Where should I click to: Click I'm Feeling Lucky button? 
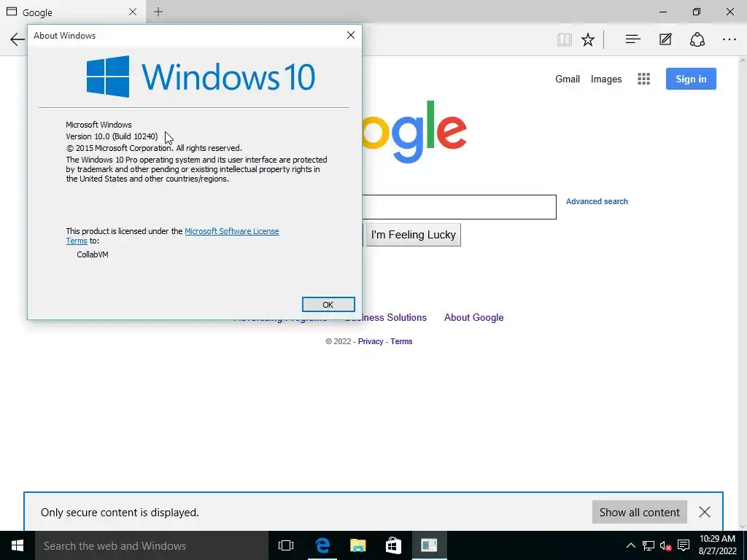pyautogui.click(x=413, y=235)
